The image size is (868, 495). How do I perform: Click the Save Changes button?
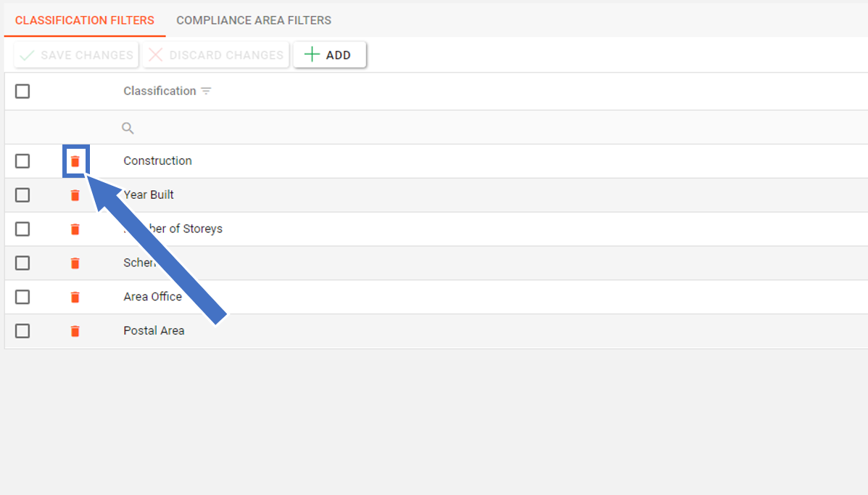[76, 55]
